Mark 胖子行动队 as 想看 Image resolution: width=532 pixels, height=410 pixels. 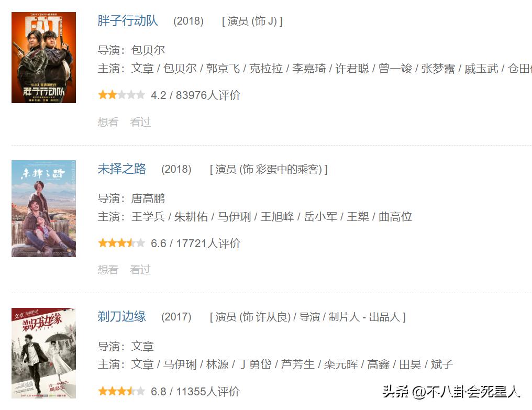point(108,122)
